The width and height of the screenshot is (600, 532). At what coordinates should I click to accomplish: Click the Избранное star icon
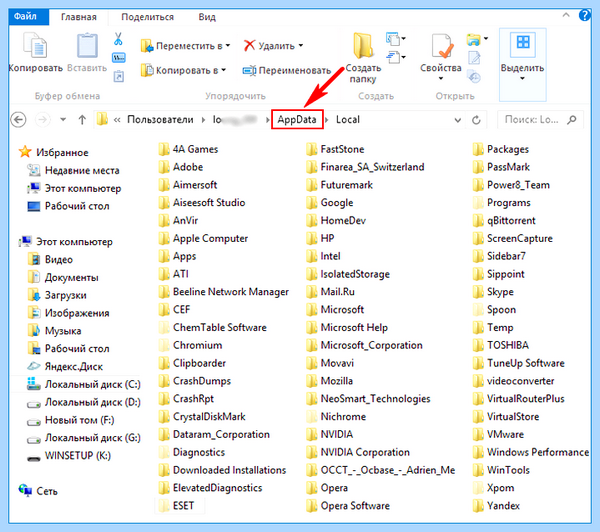25,152
